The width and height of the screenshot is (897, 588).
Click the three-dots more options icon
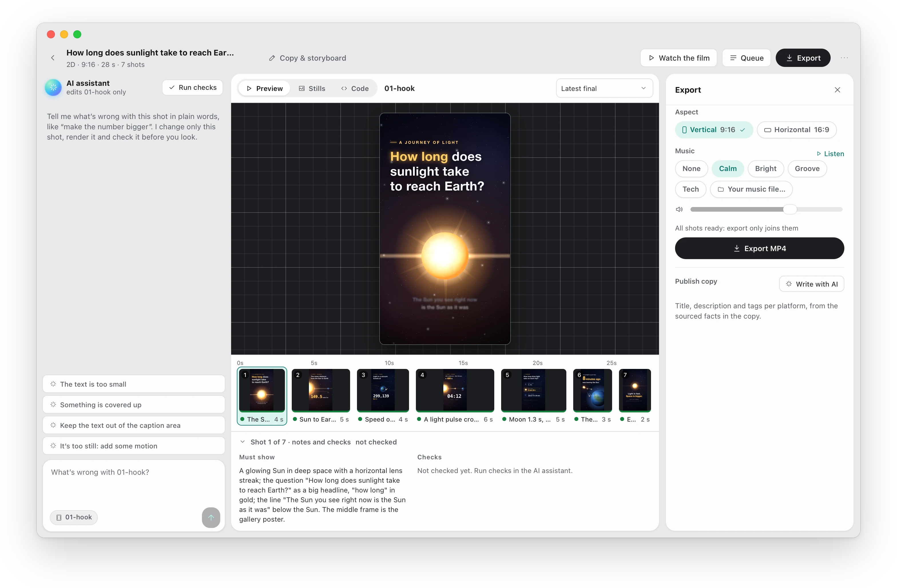[x=844, y=58]
